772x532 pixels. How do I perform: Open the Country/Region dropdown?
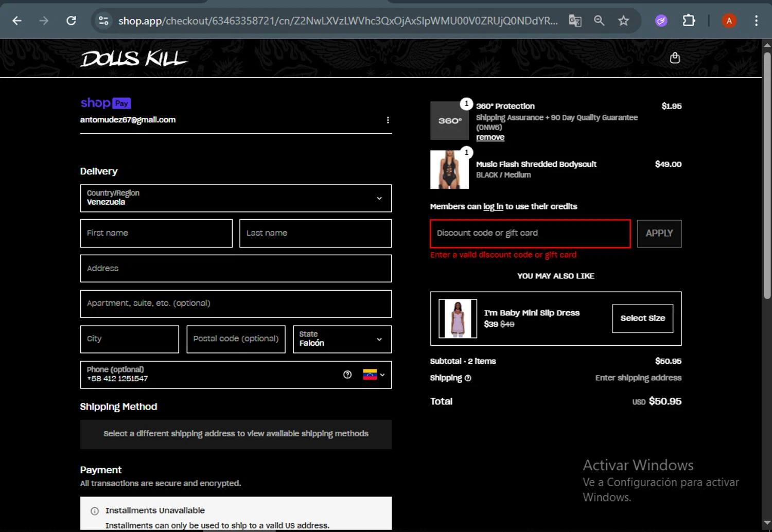click(236, 198)
